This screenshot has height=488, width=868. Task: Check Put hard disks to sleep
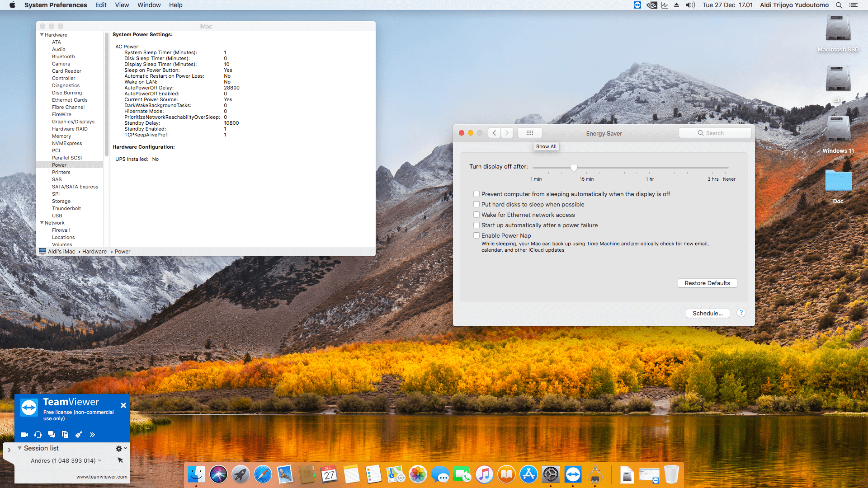coord(476,204)
